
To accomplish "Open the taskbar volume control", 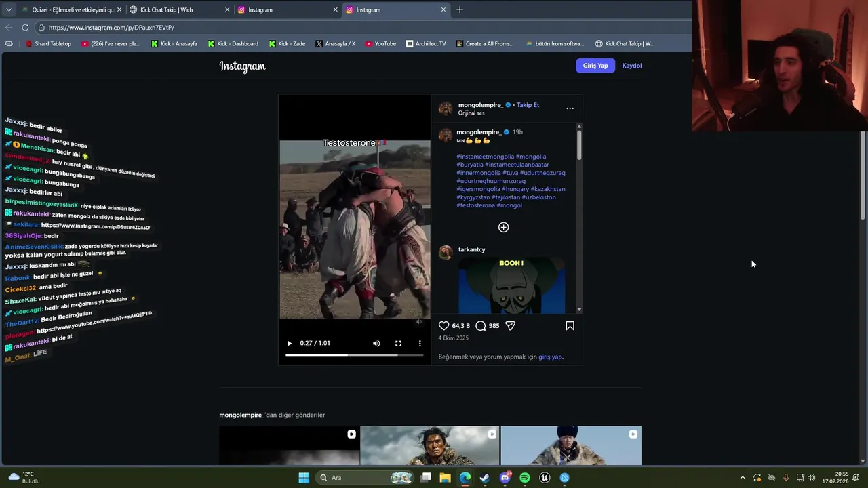I will pos(812,478).
